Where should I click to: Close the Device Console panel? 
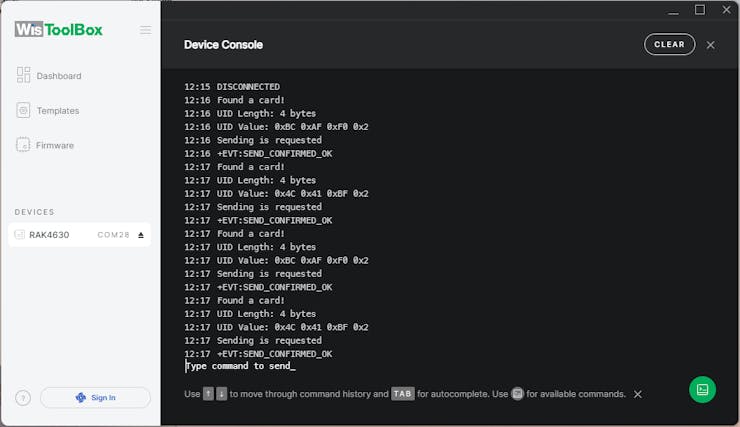tap(710, 45)
